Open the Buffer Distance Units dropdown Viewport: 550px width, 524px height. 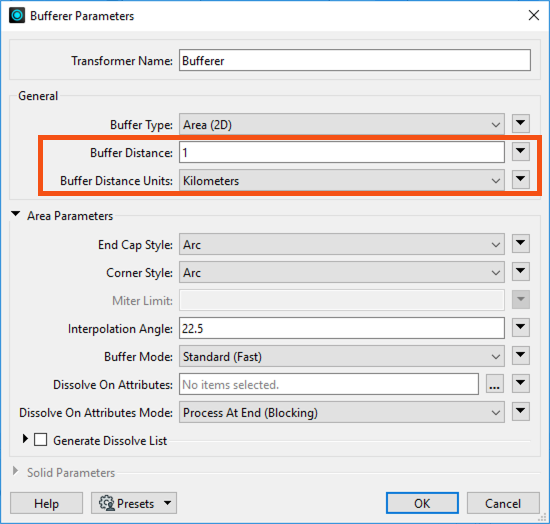[x=342, y=180]
